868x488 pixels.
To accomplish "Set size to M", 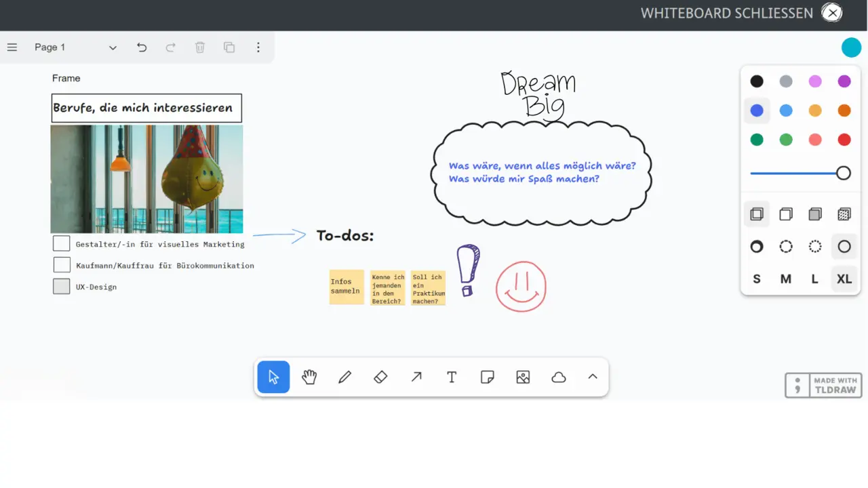I will click(786, 279).
